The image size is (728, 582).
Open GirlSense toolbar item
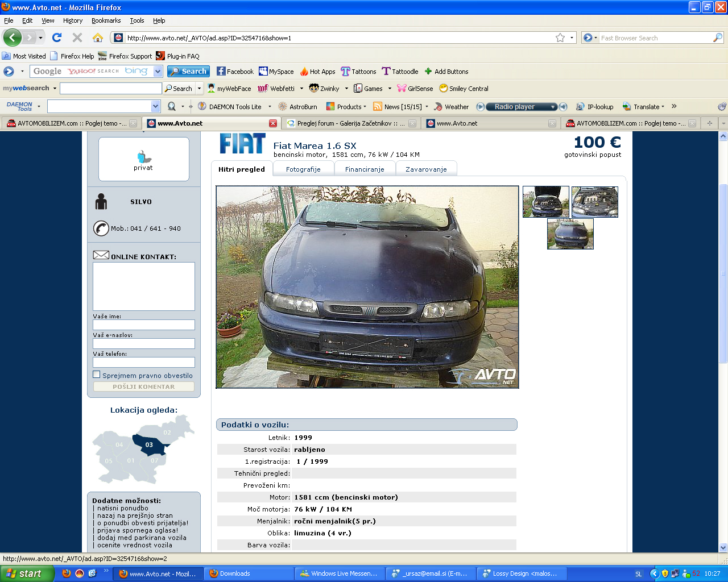click(x=415, y=89)
